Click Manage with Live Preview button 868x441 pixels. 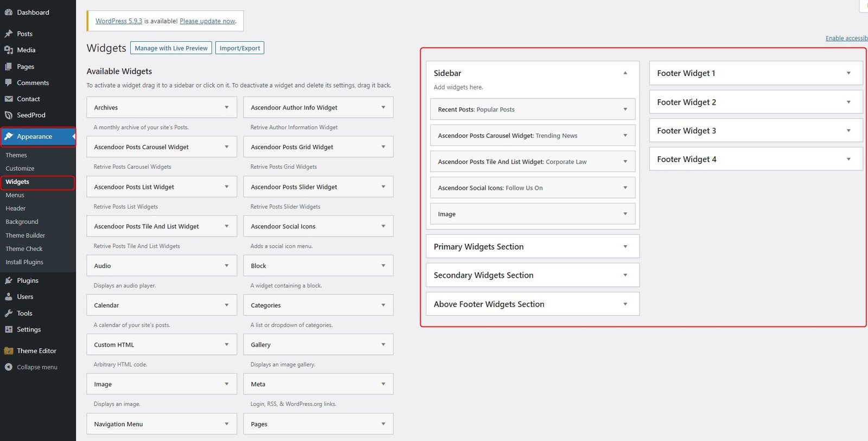[x=171, y=48]
